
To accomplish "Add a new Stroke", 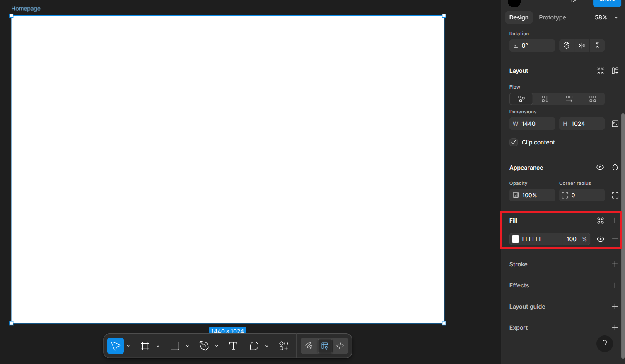I will (615, 264).
